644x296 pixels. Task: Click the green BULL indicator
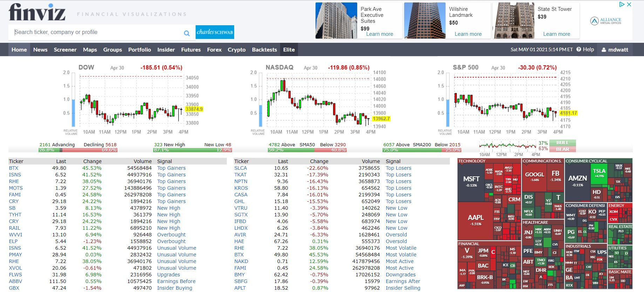tap(563, 143)
